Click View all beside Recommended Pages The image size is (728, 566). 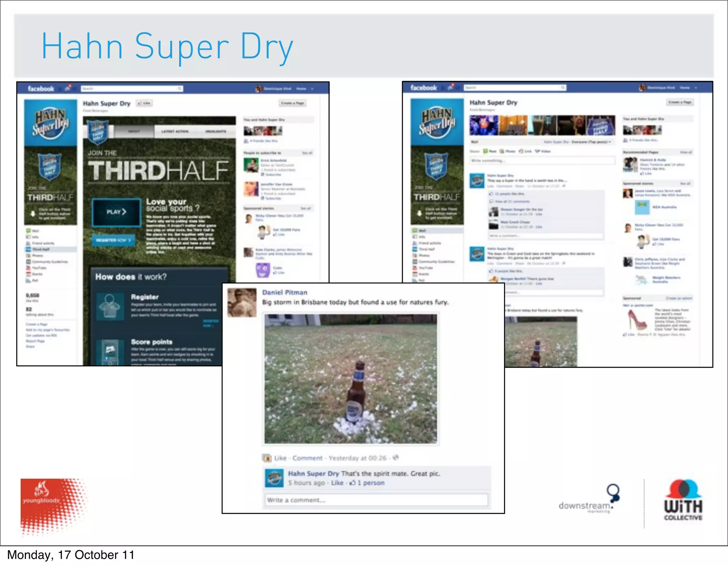tap(686, 152)
